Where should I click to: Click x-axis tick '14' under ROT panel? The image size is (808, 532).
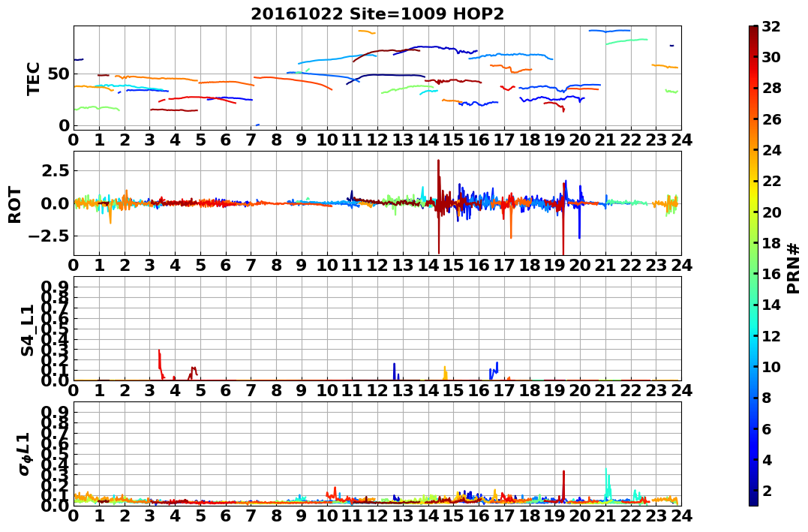[428, 265]
